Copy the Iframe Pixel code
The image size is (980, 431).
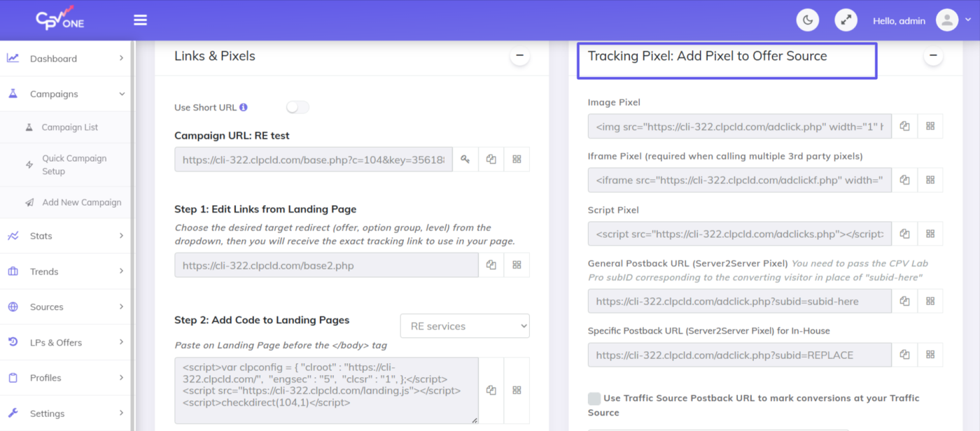(904, 180)
